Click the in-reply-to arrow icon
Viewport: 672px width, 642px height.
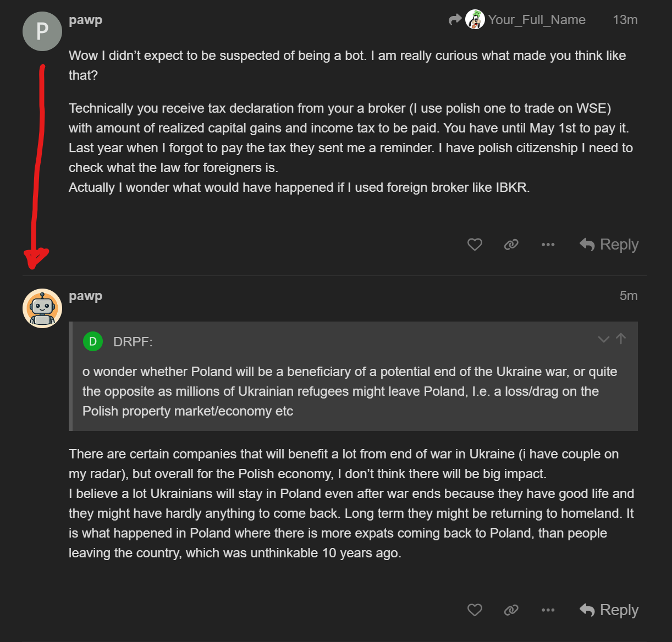(455, 20)
